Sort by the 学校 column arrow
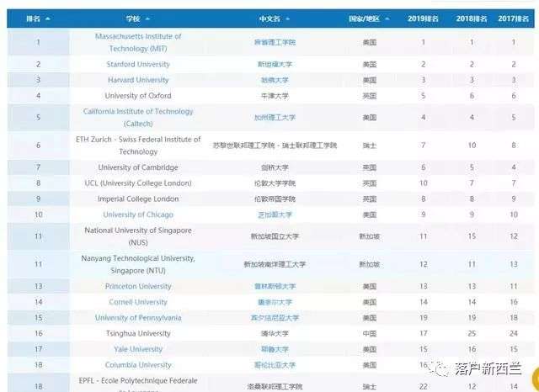The width and height of the screenshot is (539, 392). [147, 19]
